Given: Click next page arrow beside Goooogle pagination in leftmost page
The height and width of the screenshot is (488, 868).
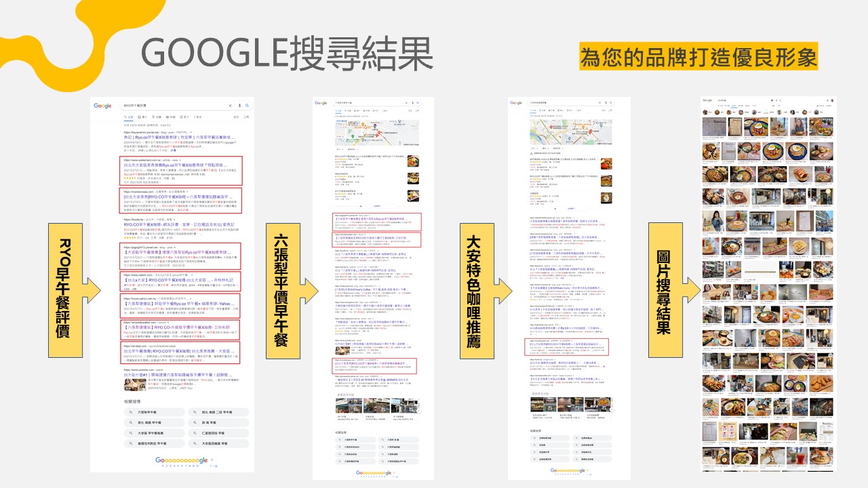Looking at the screenshot, I should (x=212, y=460).
